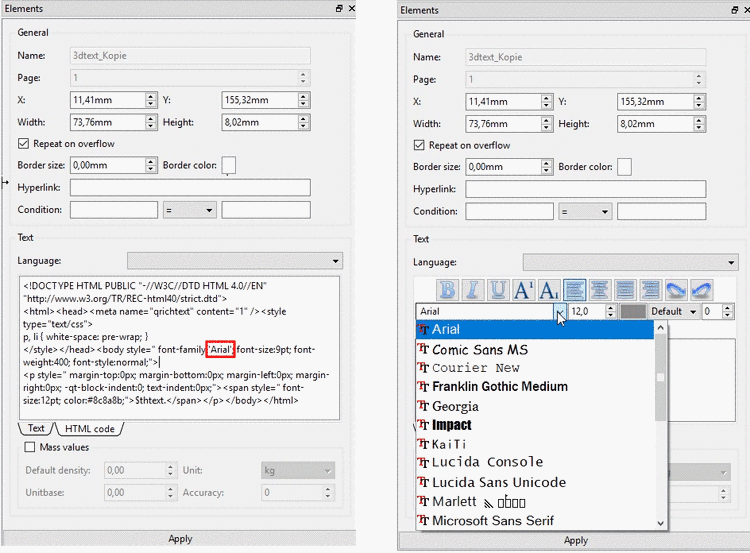The width and height of the screenshot is (750, 553).
Task: Choose Impact font from list
Action: tap(535, 425)
